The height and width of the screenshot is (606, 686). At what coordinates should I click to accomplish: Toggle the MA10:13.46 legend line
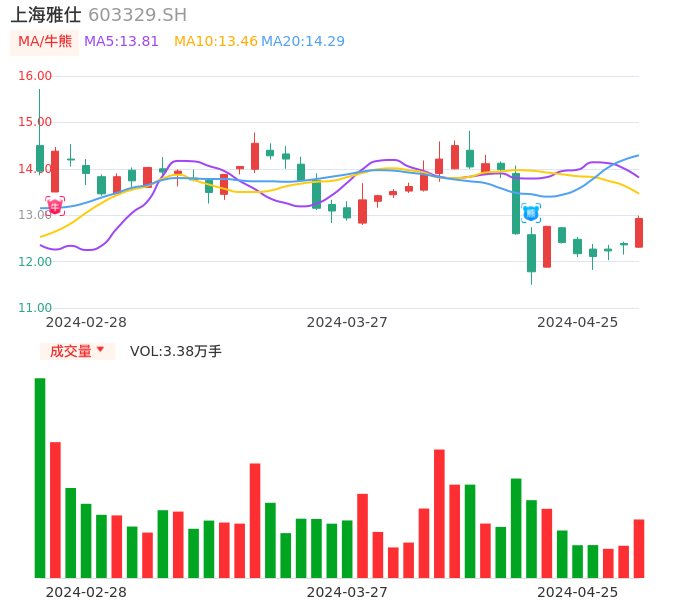[x=215, y=42]
